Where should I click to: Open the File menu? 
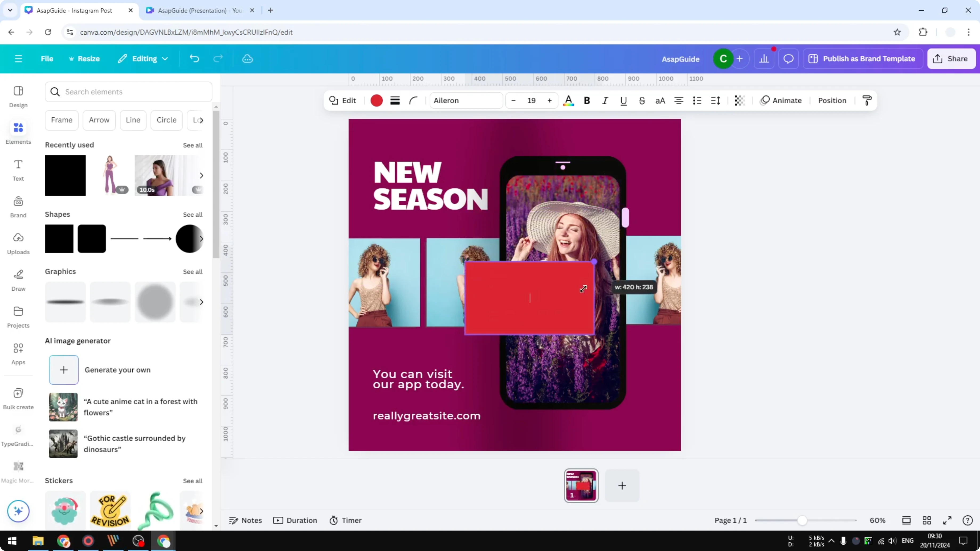pyautogui.click(x=47, y=58)
